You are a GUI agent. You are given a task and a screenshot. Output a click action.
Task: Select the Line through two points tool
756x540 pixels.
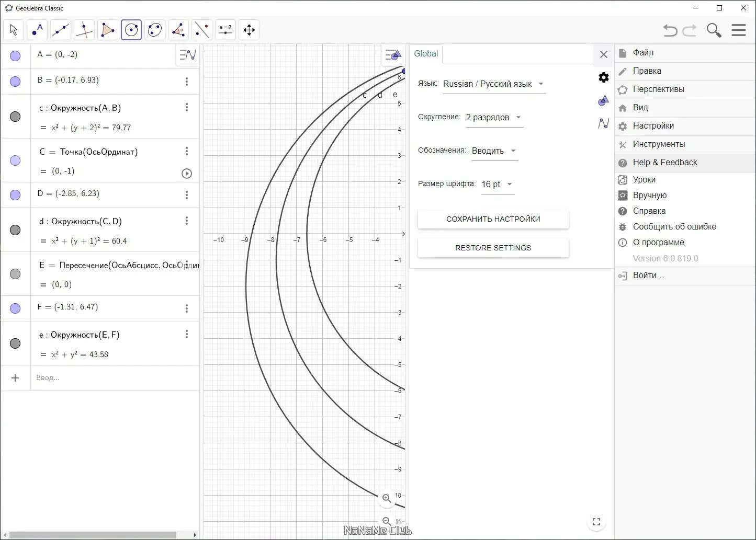pyautogui.click(x=61, y=30)
